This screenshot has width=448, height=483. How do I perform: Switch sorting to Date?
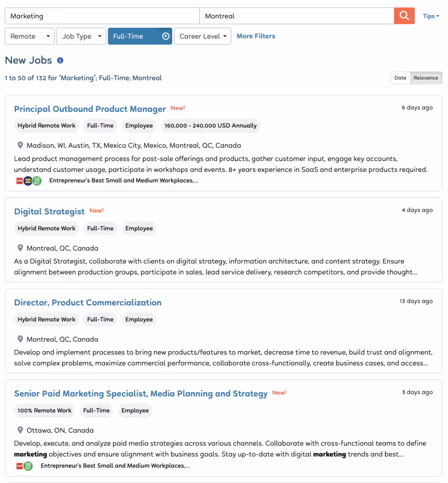[400, 78]
